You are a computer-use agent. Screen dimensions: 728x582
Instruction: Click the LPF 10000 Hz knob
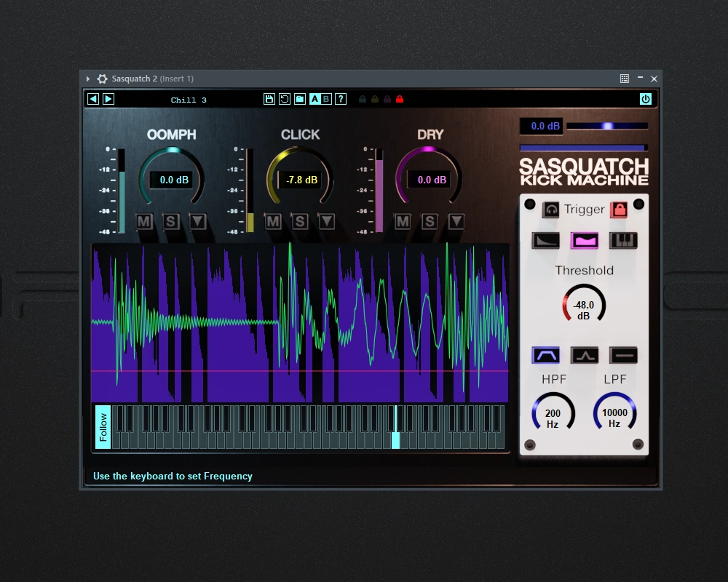614,412
